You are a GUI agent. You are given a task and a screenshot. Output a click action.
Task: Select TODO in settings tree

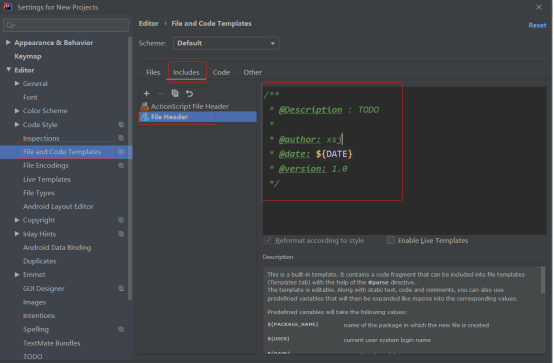[x=33, y=356]
